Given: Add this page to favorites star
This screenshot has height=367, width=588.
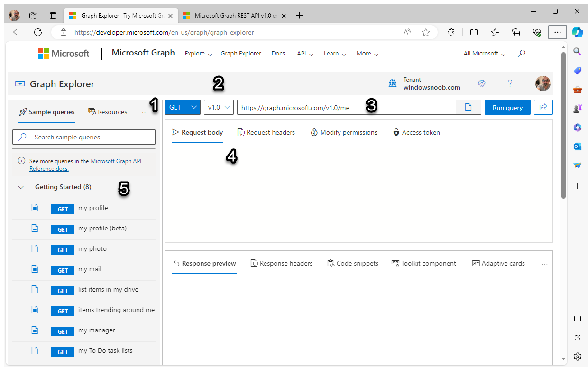Looking at the screenshot, I should pos(426,32).
